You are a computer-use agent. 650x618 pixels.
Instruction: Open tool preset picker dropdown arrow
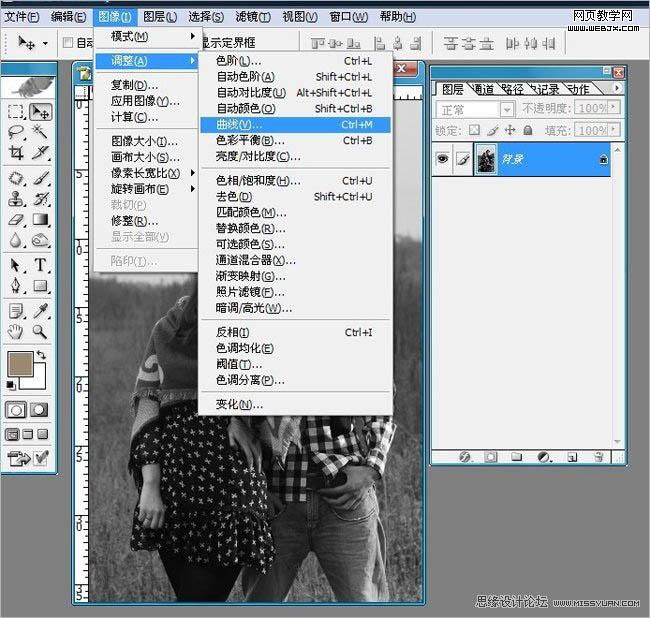coord(45,43)
